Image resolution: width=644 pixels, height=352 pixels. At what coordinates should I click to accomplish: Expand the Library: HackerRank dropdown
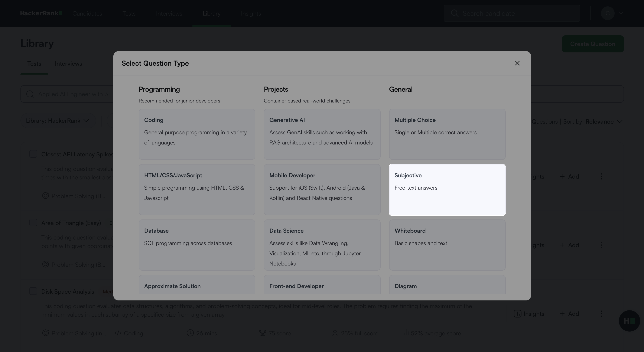coord(58,121)
